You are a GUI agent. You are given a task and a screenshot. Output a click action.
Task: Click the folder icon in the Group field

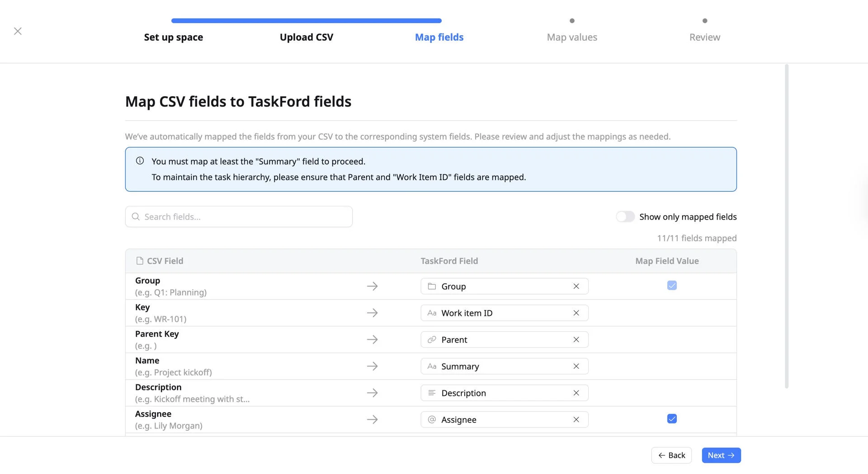point(432,286)
